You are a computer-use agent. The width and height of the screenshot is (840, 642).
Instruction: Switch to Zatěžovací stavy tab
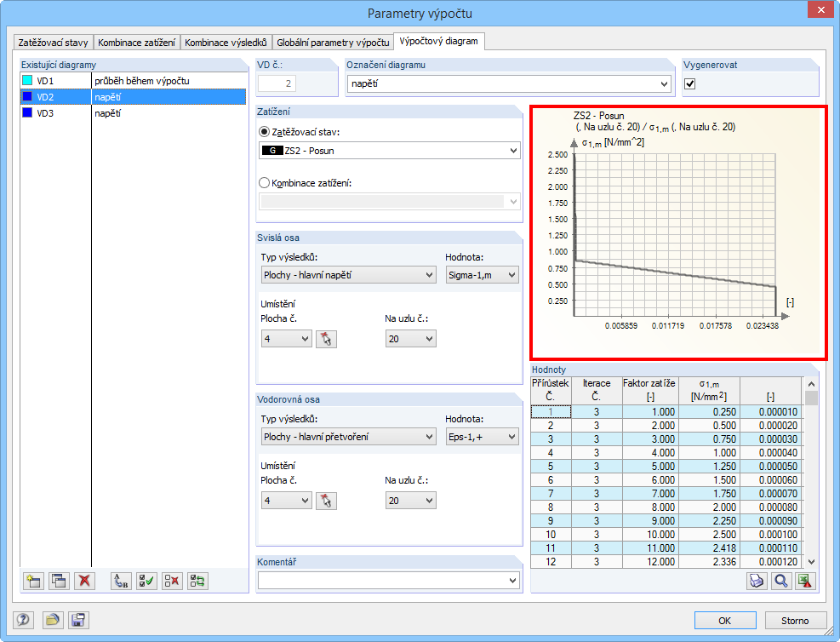53,43
